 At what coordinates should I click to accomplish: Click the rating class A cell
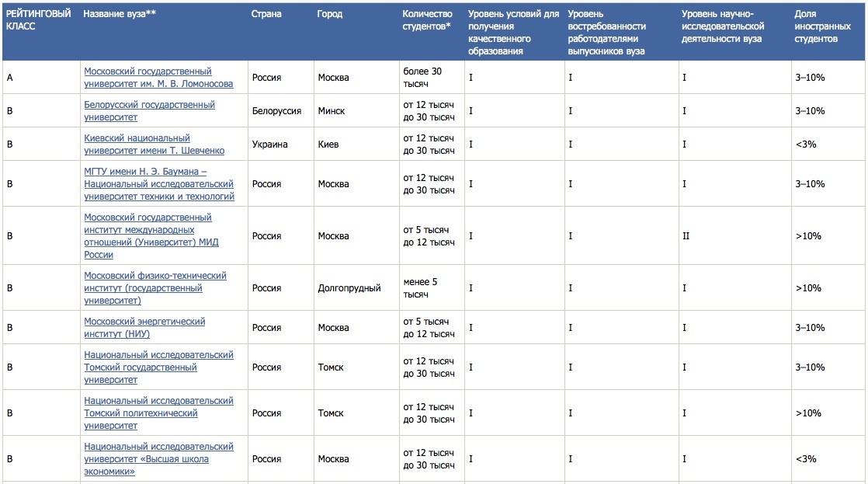(10, 78)
